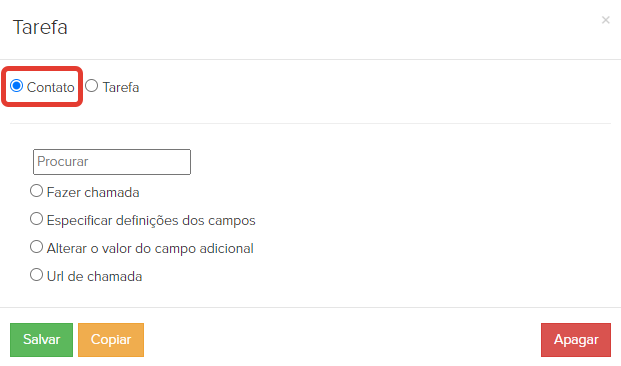Click the red highlight box around Contato
Screen dimensions: 621x366
42,86
